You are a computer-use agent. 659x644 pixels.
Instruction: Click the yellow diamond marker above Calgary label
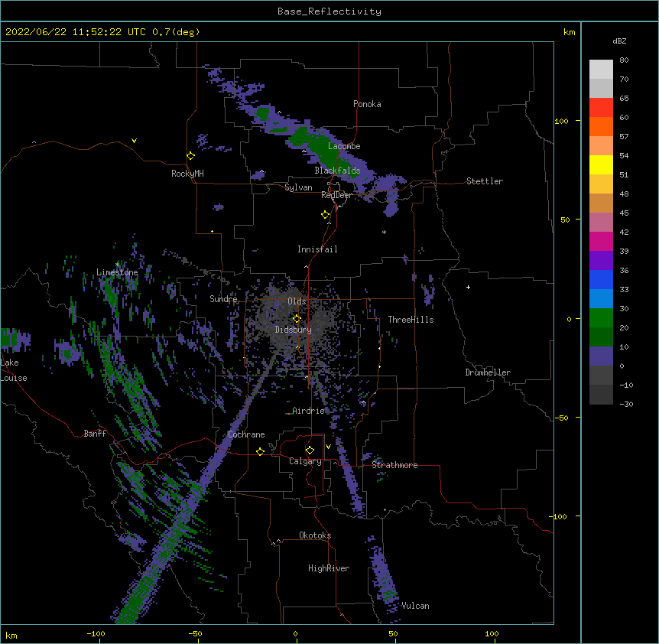(310, 450)
